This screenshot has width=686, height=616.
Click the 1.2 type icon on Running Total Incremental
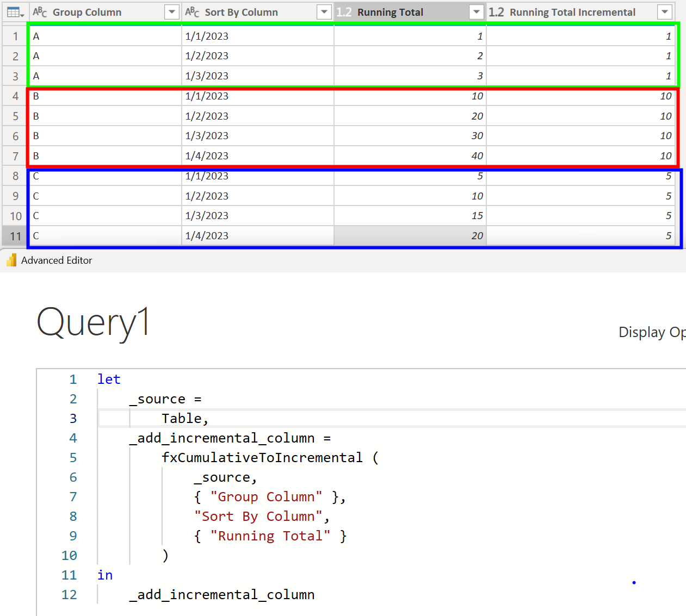[496, 12]
